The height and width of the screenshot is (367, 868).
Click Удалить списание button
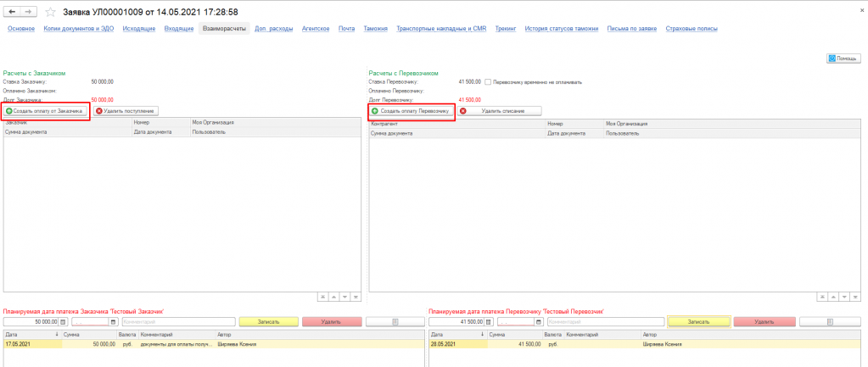coord(499,111)
